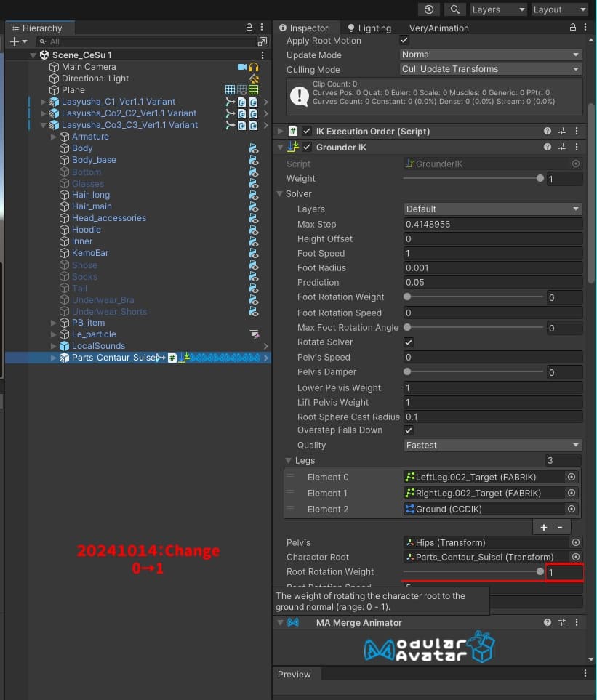Open prefab arrow for Lasyusha_C1_Ver1.1 Variant
This screenshot has width=597, height=700.
(265, 102)
